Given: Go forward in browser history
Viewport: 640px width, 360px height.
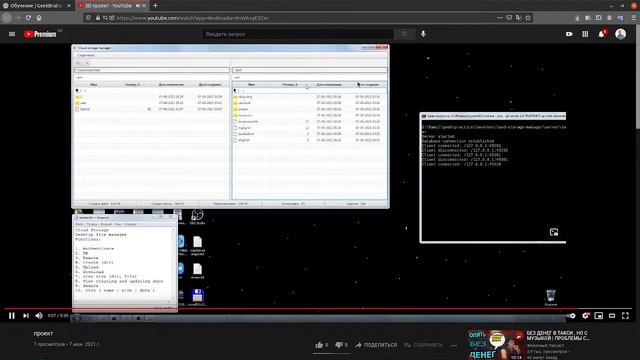Looking at the screenshot, I should point(18,18).
